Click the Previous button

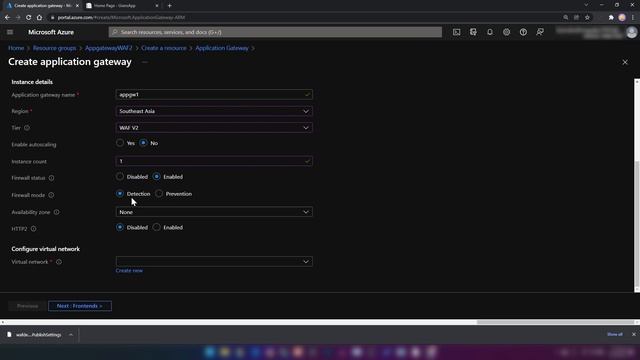(27, 306)
